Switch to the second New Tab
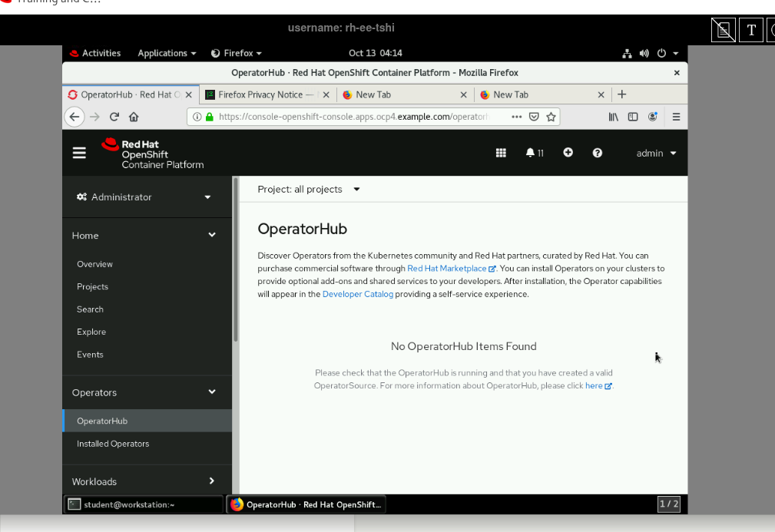Viewport: 775px width, 532px height. [x=542, y=95]
